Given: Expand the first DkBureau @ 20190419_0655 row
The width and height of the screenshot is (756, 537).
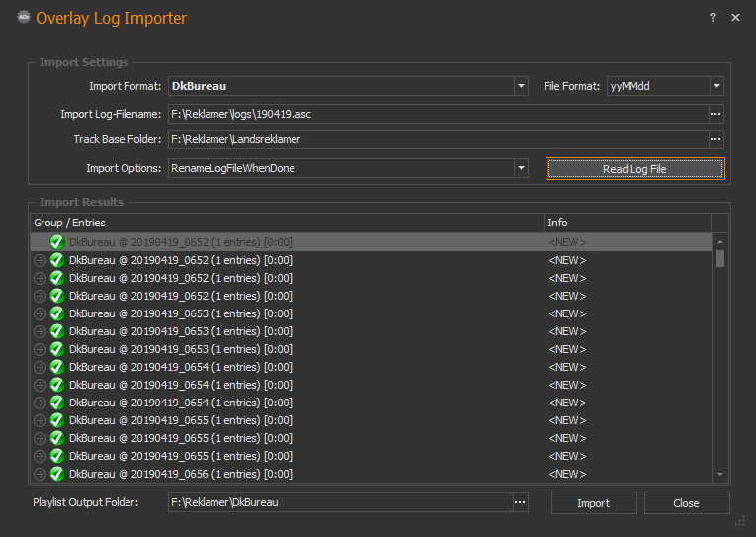Looking at the screenshot, I should coord(40,420).
